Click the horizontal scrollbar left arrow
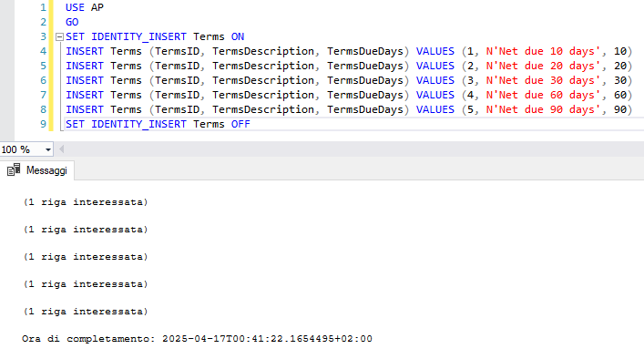644x359 pixels. [x=61, y=149]
